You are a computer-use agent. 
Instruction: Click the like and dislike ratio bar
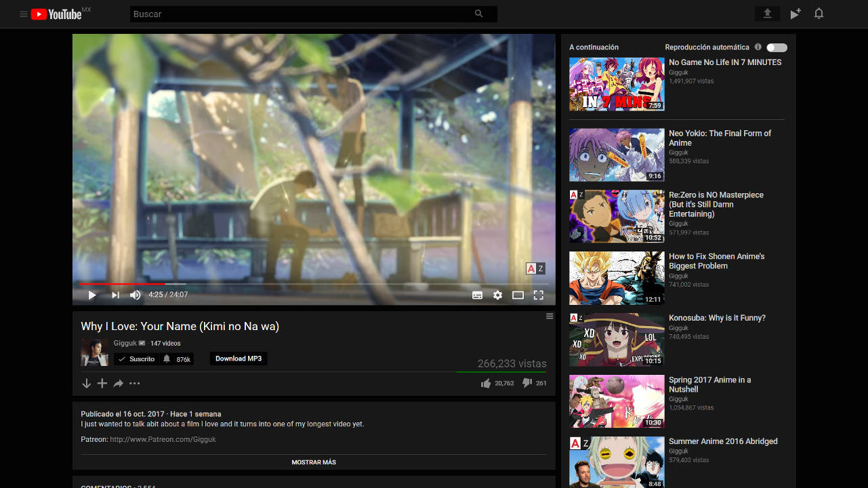click(x=501, y=372)
